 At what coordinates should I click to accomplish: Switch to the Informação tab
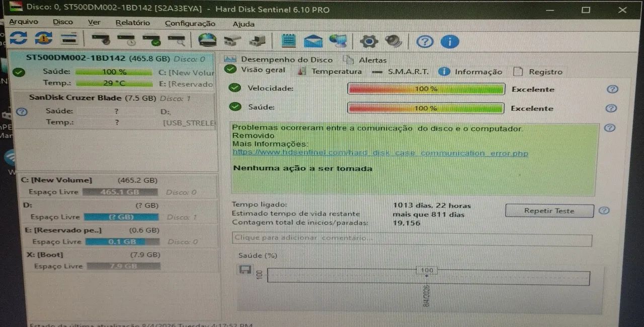point(471,72)
